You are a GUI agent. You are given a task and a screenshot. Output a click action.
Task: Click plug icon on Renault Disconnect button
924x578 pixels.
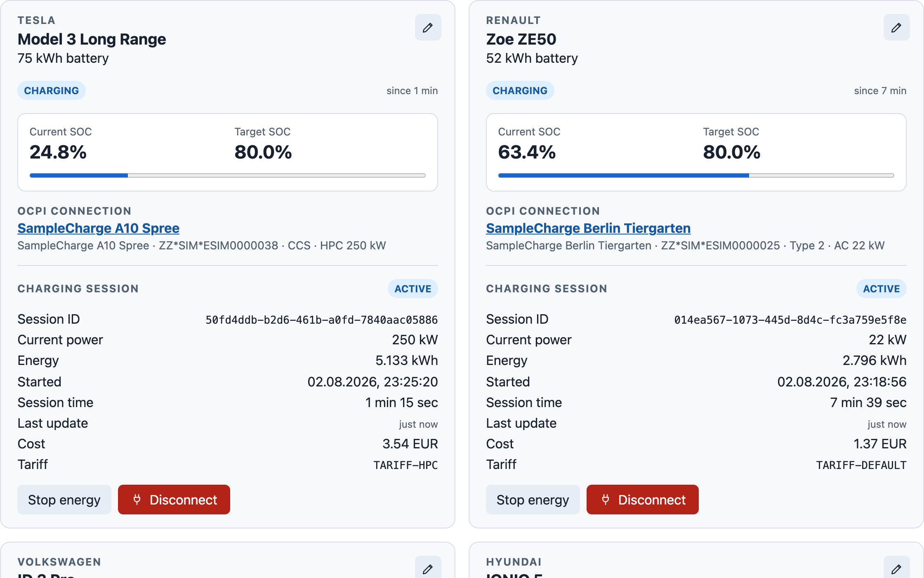(x=606, y=500)
